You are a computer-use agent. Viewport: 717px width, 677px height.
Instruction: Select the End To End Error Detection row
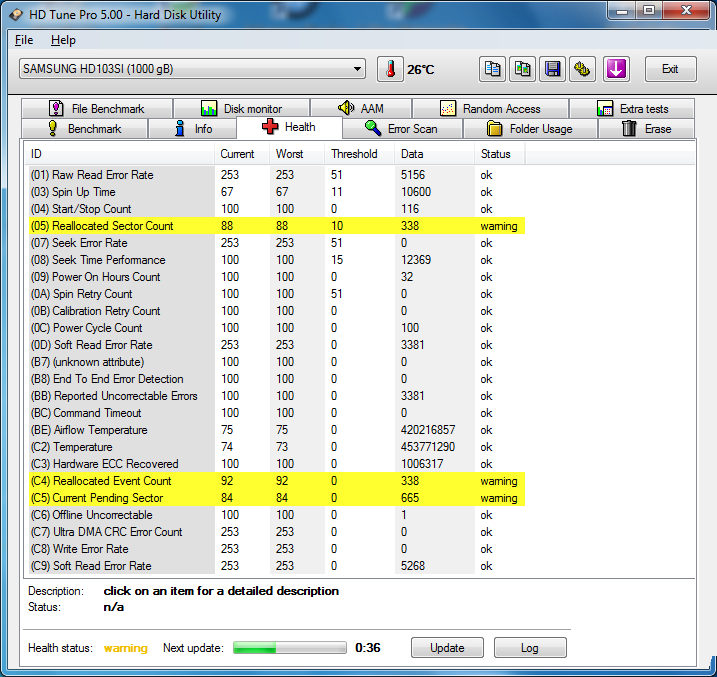(277, 379)
